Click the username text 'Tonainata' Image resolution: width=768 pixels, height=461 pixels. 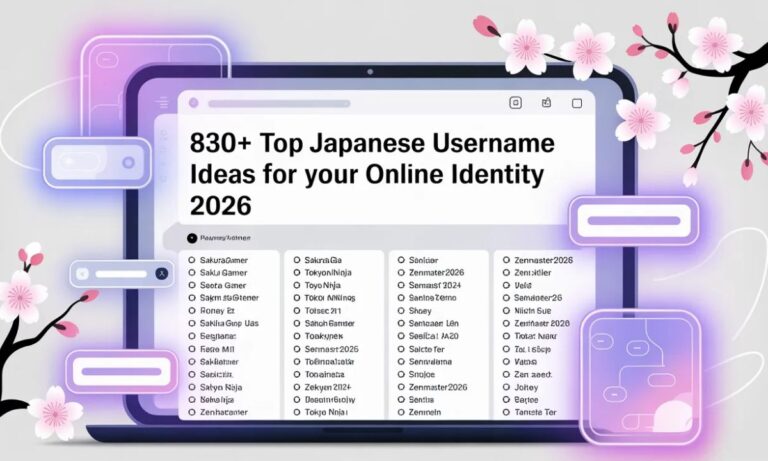pyautogui.click(x=324, y=374)
